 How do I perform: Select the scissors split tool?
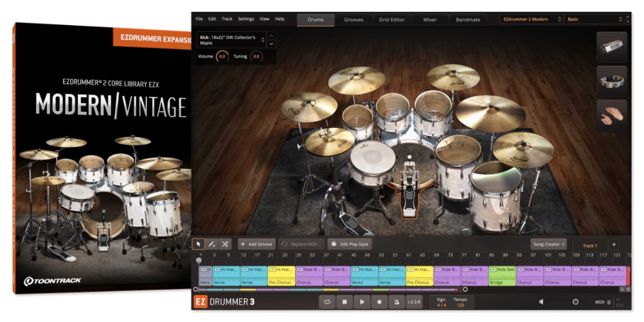click(x=225, y=244)
